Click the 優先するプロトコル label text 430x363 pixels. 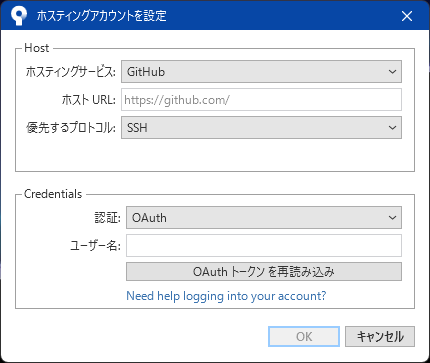coord(71,128)
